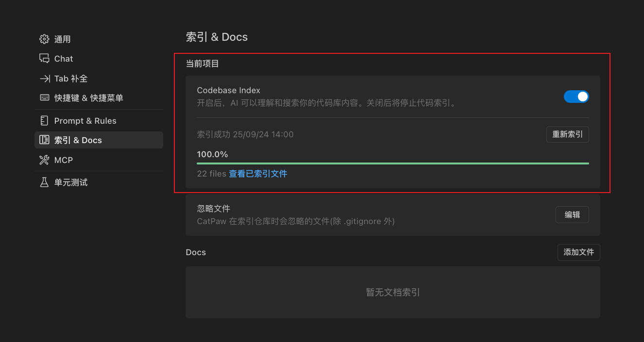
Task: Click the green indexing progress bar
Action: pyautogui.click(x=392, y=163)
